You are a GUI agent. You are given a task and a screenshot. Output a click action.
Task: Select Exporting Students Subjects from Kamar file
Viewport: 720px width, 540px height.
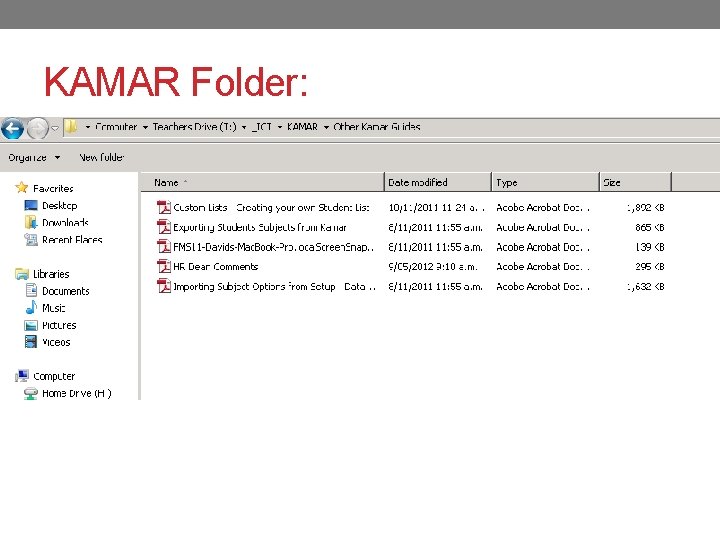pos(259,227)
